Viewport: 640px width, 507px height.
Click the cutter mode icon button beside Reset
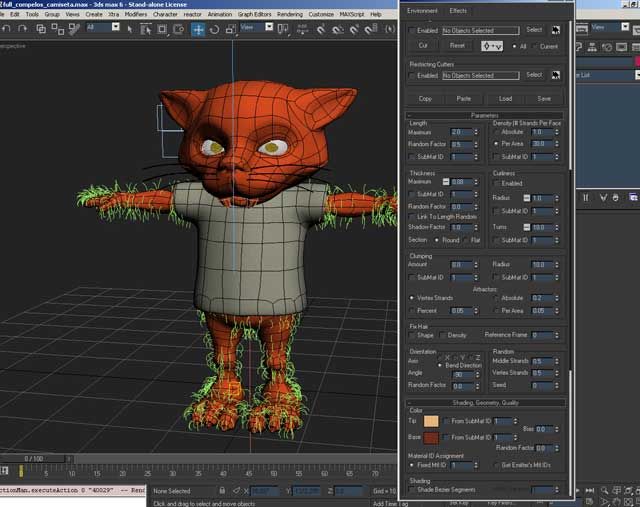[x=492, y=46]
